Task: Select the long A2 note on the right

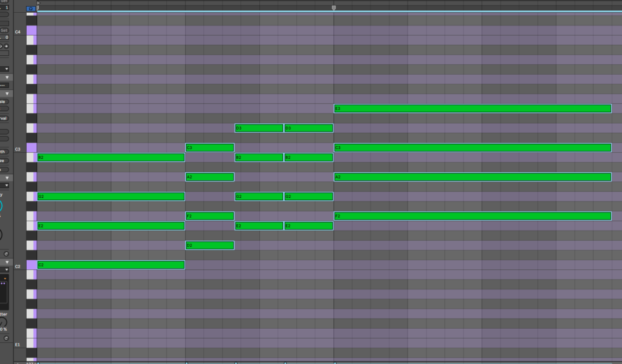Action: coord(472,177)
